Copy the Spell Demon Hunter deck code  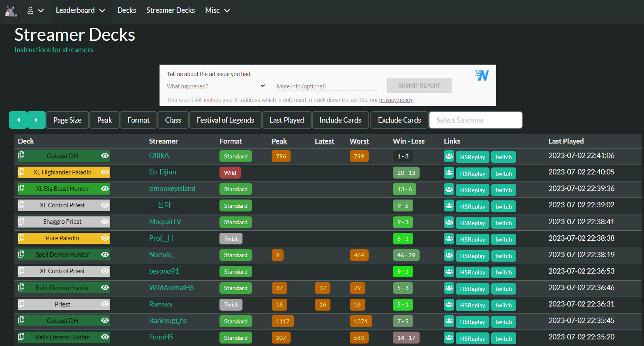click(21, 254)
